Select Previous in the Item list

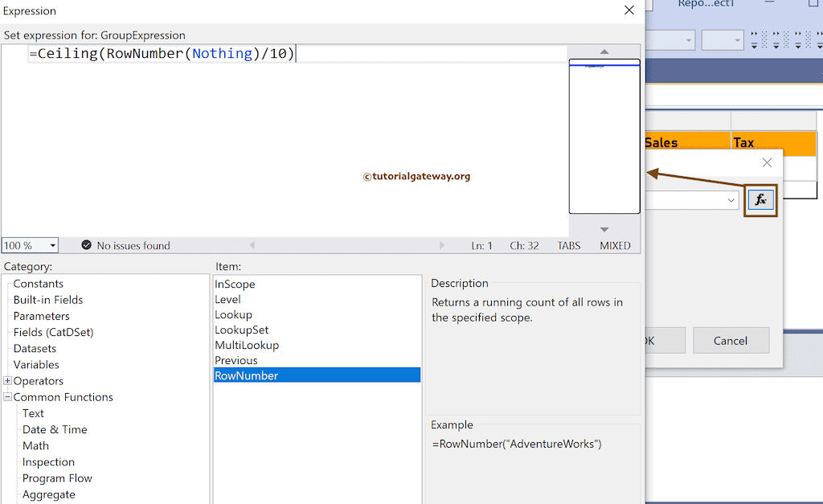pos(236,359)
